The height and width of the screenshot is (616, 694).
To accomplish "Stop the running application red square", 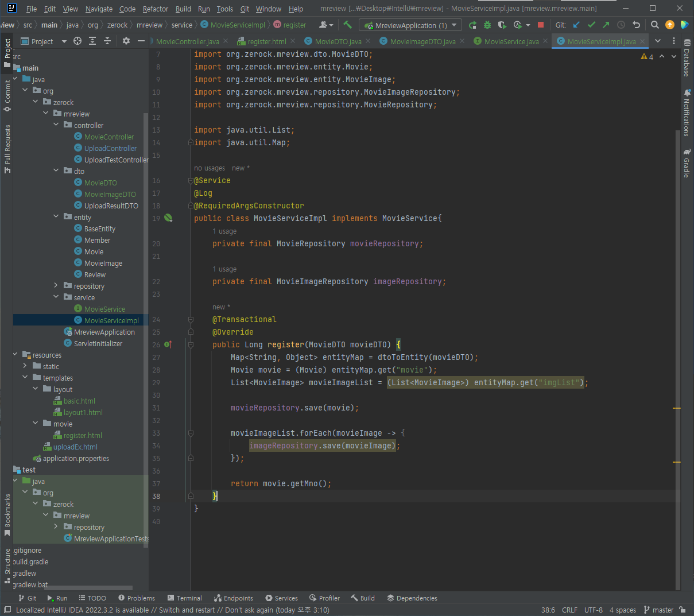I will point(540,25).
